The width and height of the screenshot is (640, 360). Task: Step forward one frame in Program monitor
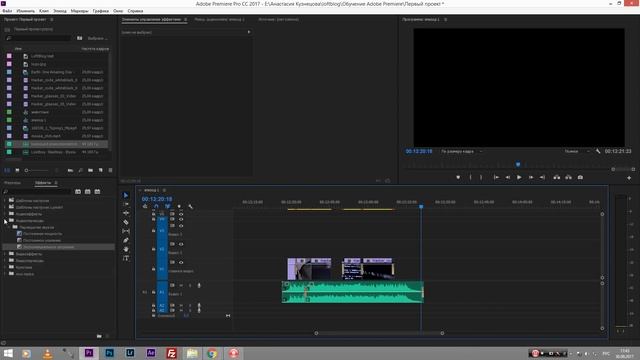click(x=531, y=178)
